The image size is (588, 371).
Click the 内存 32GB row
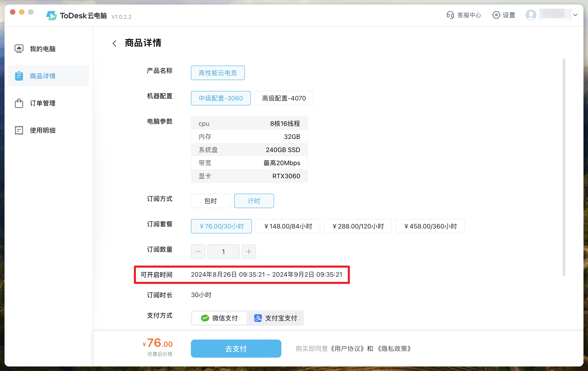249,137
